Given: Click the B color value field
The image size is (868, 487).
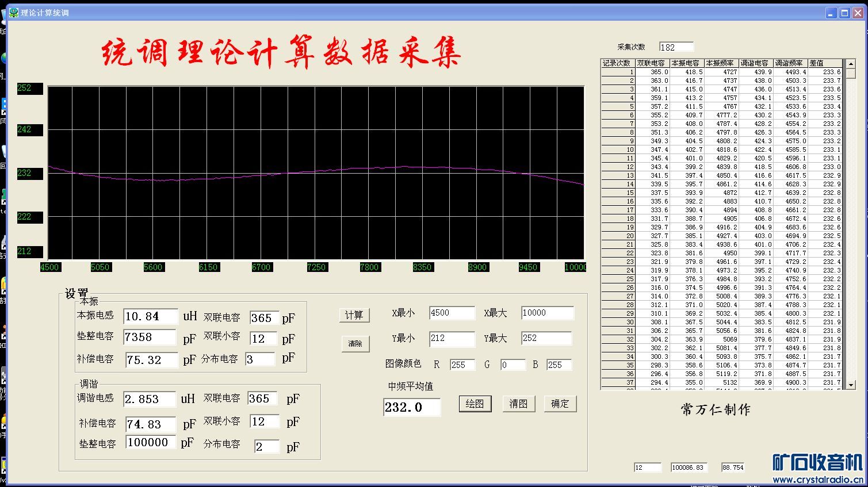Looking at the screenshot, I should 559,365.
